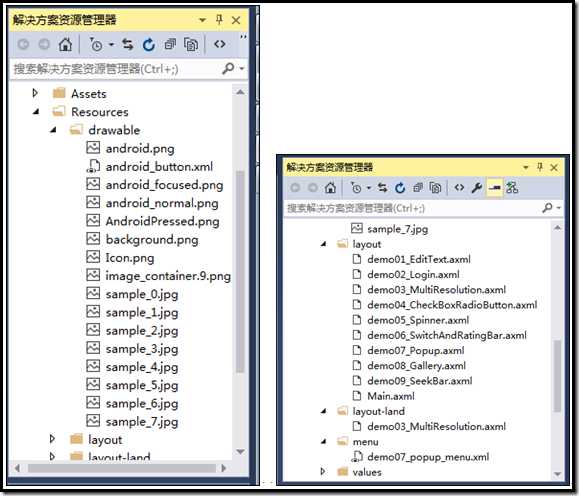Toggle auto-hide pin on left Solution Explorer
Viewport: 579px width, 496px height.
(219, 20)
